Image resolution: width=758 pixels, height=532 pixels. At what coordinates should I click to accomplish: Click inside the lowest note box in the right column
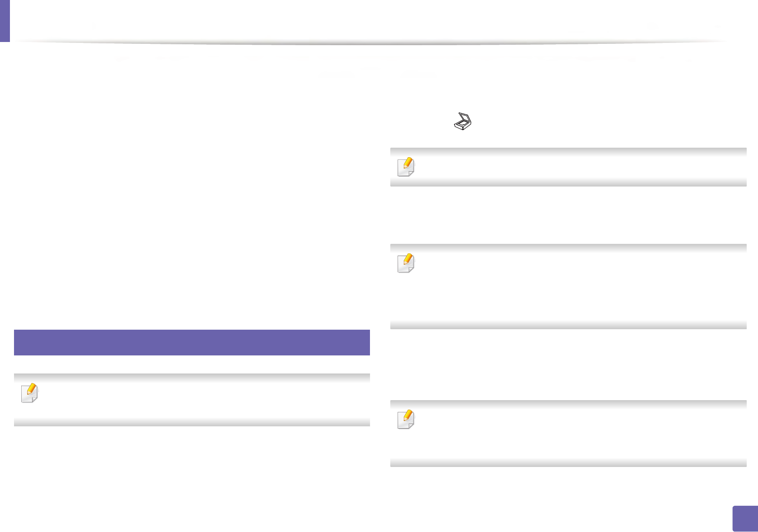[x=578, y=434]
